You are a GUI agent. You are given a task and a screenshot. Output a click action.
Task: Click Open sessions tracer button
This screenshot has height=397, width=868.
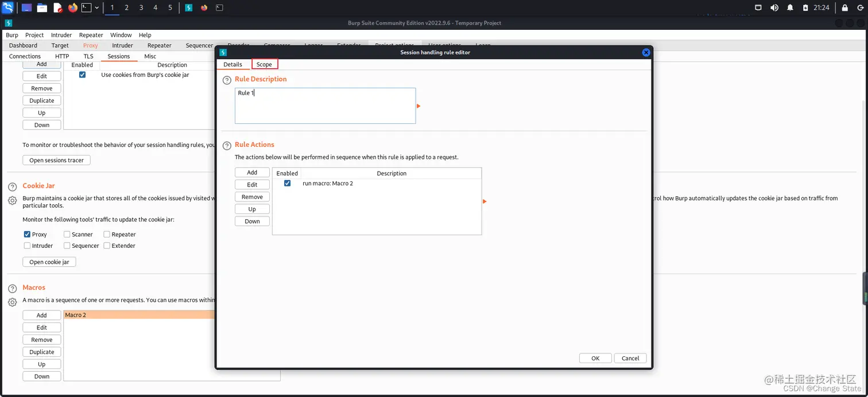56,160
